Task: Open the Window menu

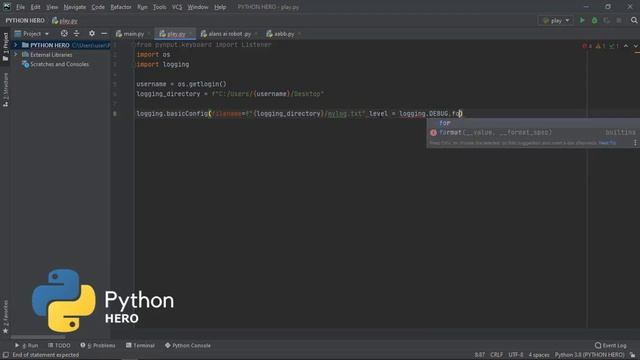Action: [198, 7]
